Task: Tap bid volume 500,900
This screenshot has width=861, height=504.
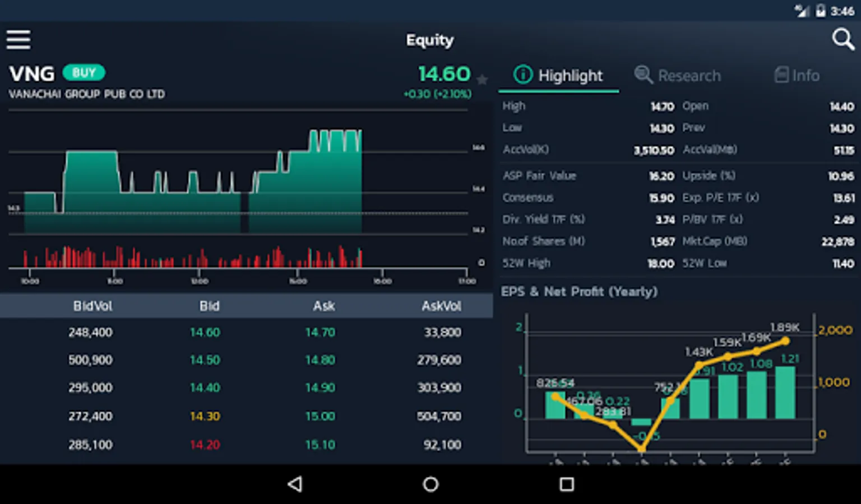Action: pos(90,360)
